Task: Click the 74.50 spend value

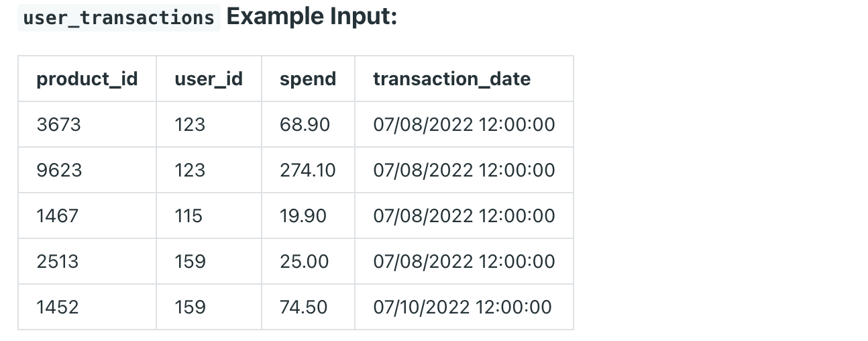Action: point(304,307)
